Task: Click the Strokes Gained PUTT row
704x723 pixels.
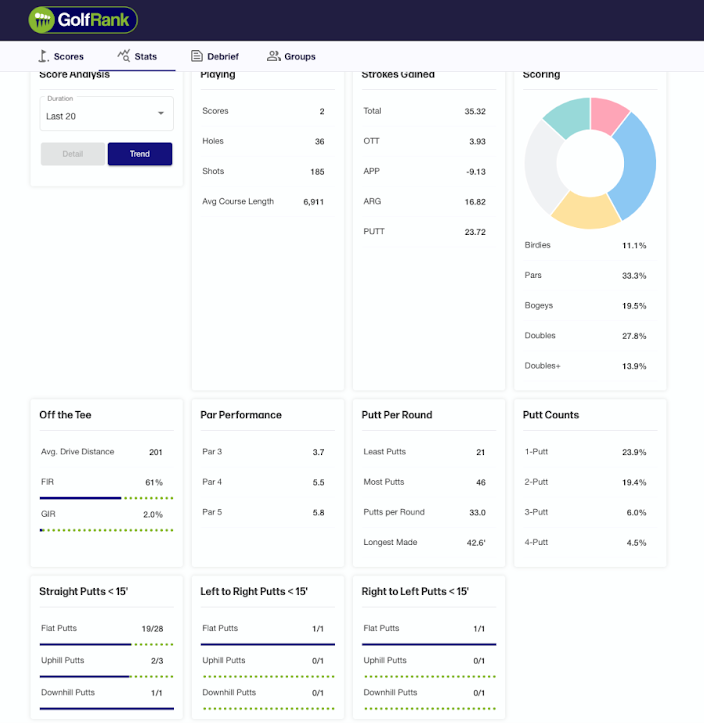Action: (x=424, y=231)
